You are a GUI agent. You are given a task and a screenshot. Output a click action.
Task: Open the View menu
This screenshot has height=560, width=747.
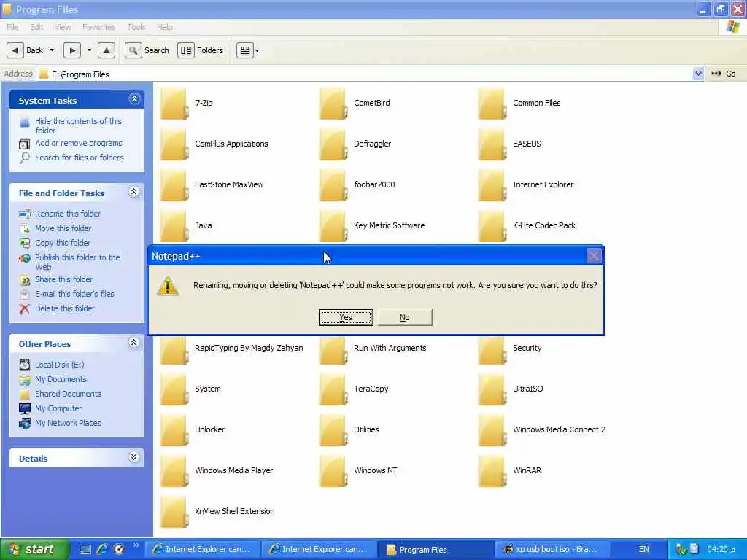(x=63, y=27)
